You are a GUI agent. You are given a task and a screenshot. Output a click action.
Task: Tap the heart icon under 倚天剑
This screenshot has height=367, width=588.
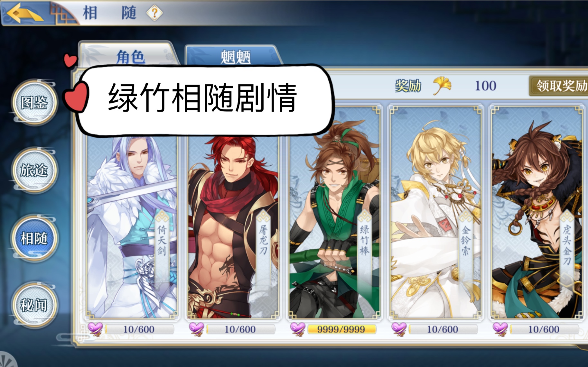point(95,329)
